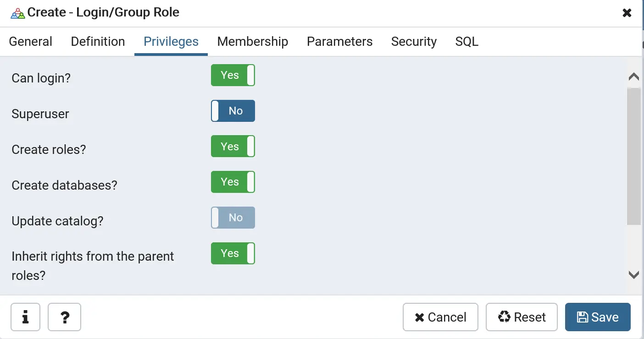Toggle the Inherit rights from parent roles switch
Screen dimensions: 644x339
point(233,254)
